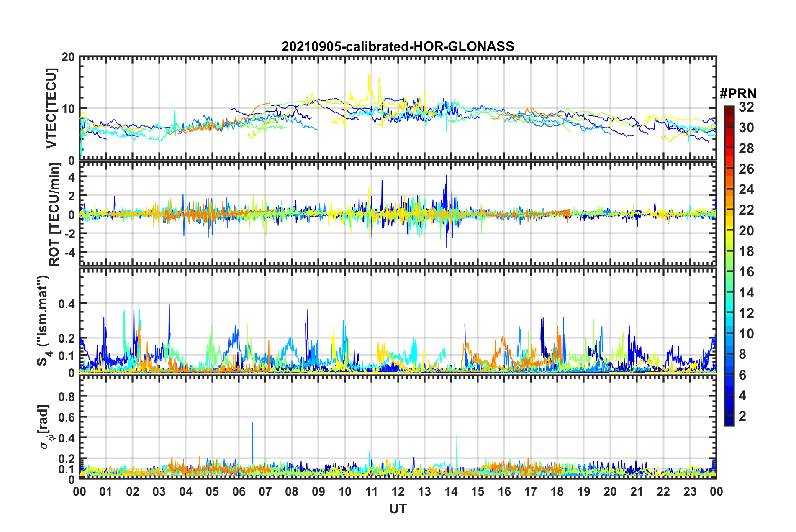The width and height of the screenshot is (796, 532).
Task: Click the 06 hour tick on the UT axis
Action: click(239, 491)
